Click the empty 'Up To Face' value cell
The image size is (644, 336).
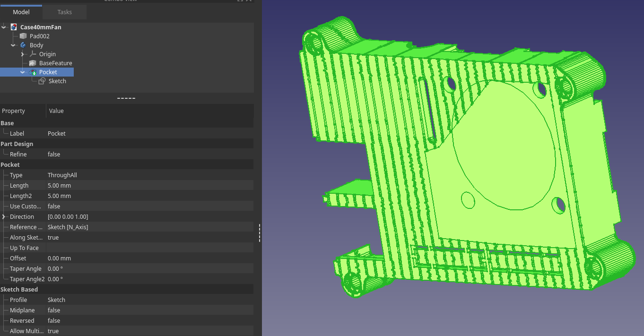click(150, 248)
